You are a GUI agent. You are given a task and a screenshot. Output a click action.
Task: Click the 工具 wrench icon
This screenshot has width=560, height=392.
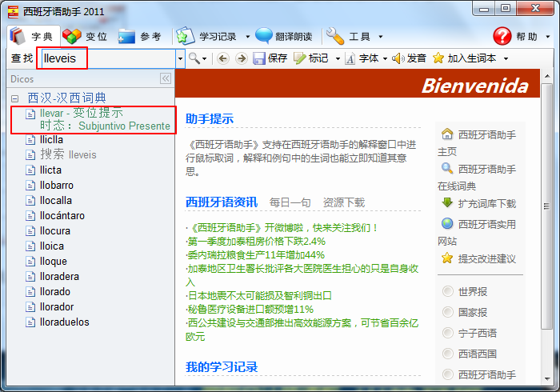pos(335,37)
